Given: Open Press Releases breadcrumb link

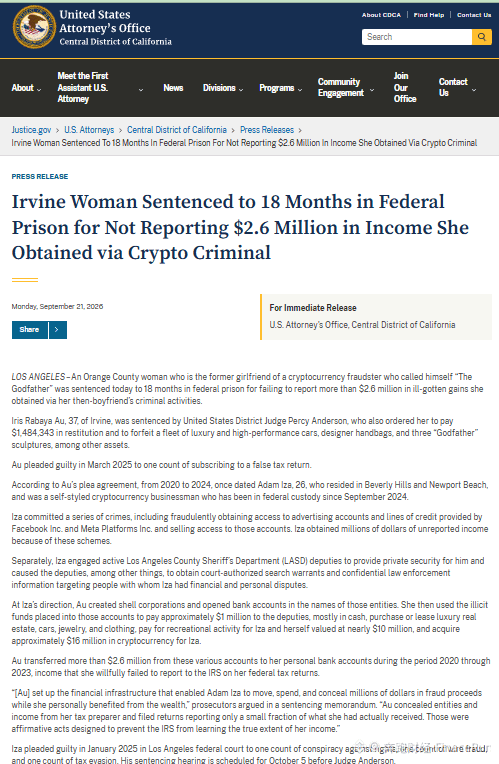Looking at the screenshot, I should pyautogui.click(x=267, y=130).
